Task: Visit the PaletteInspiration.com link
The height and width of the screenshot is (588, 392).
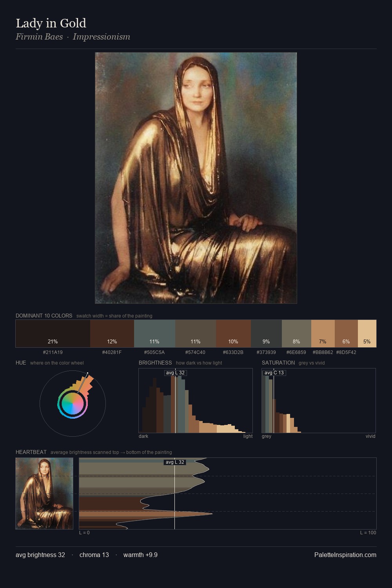Action: (345, 555)
